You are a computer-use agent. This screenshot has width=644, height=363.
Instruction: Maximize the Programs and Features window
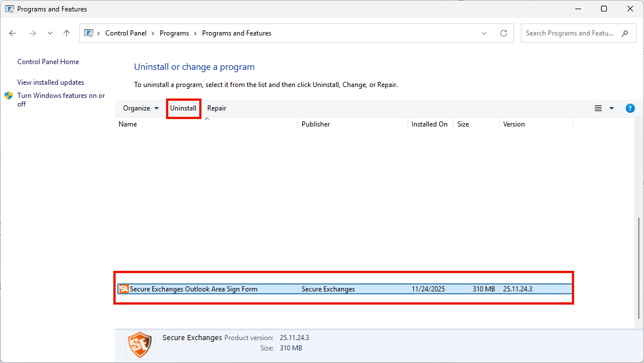(x=604, y=9)
